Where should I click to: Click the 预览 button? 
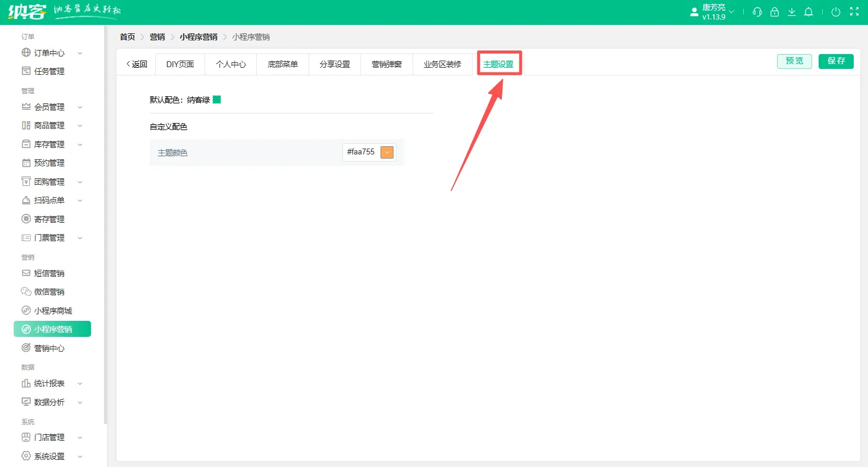click(794, 61)
